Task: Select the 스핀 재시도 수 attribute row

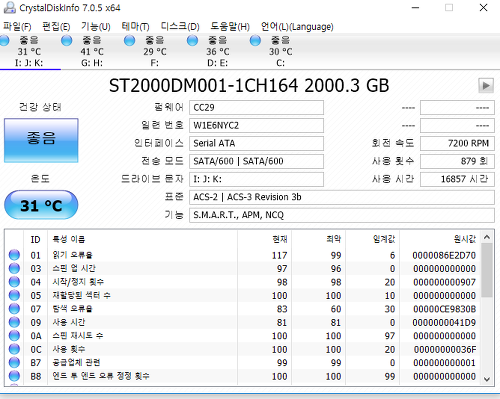Action: (243, 336)
